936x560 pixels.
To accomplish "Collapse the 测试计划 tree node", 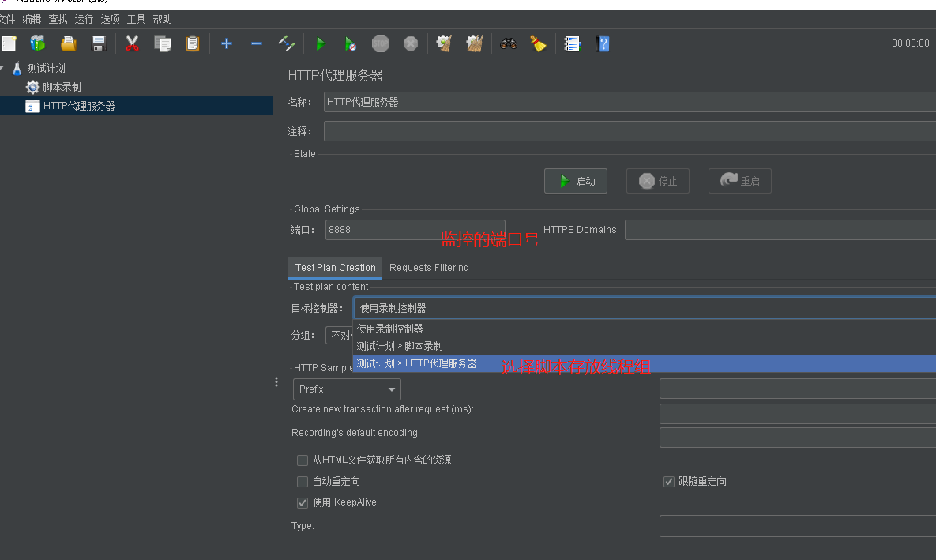I will coord(2,69).
